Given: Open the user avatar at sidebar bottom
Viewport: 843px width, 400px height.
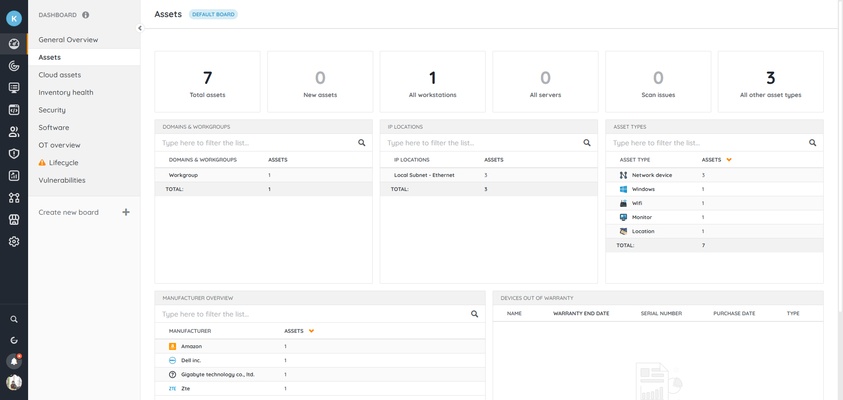Looking at the screenshot, I should (14, 382).
